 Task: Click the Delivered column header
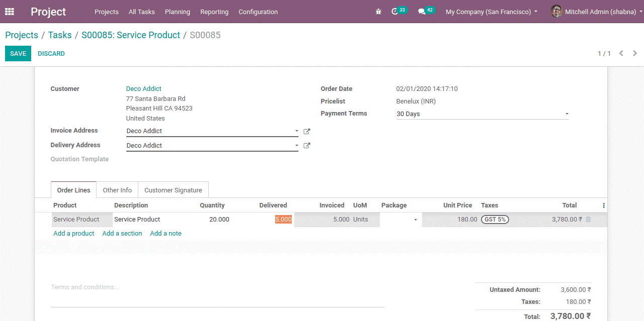coord(273,205)
